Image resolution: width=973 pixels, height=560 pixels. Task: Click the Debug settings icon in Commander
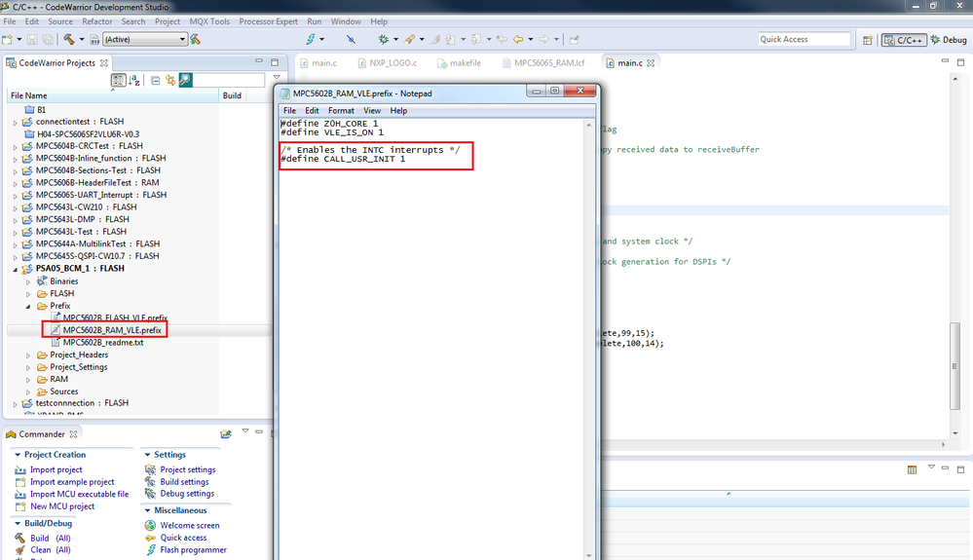[x=150, y=494]
